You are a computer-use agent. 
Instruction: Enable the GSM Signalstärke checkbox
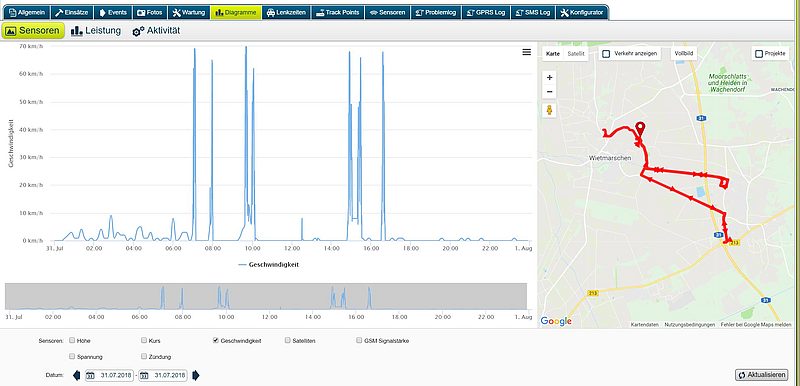(360, 340)
